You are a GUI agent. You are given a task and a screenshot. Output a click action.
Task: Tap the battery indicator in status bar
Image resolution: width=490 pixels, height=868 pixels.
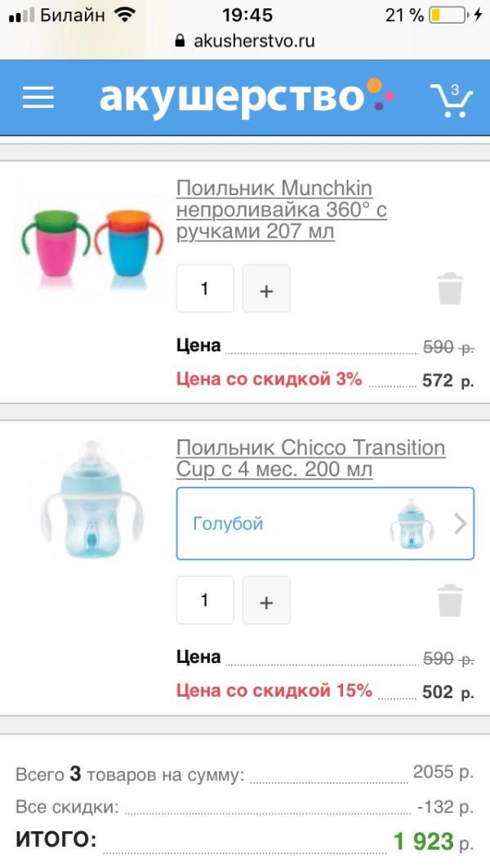coord(448,15)
